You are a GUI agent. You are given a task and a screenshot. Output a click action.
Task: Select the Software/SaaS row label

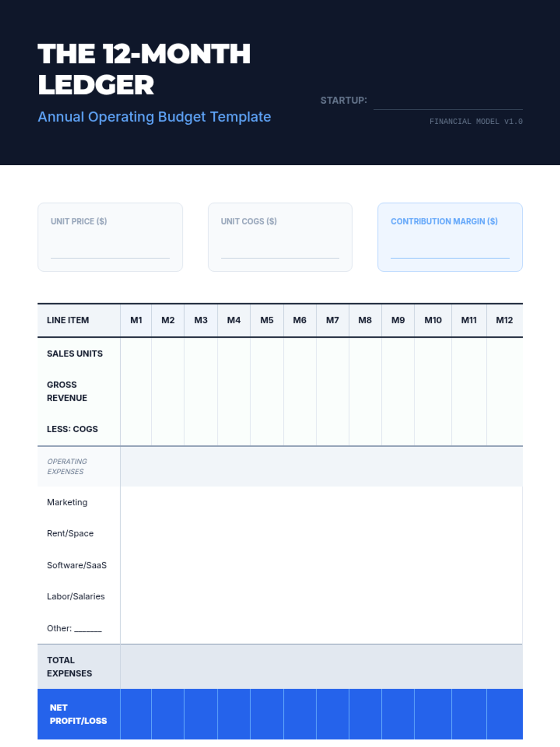[77, 565]
